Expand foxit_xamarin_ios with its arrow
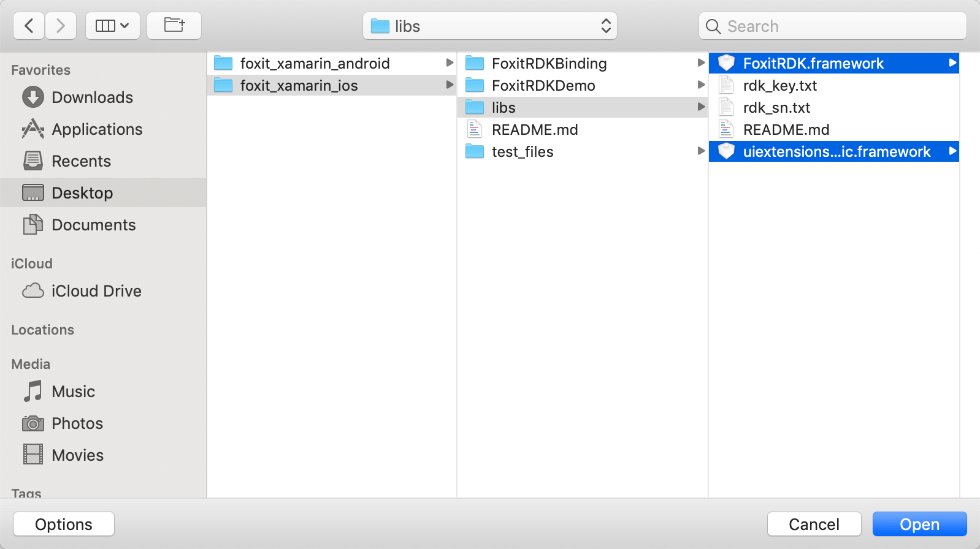 tap(450, 85)
